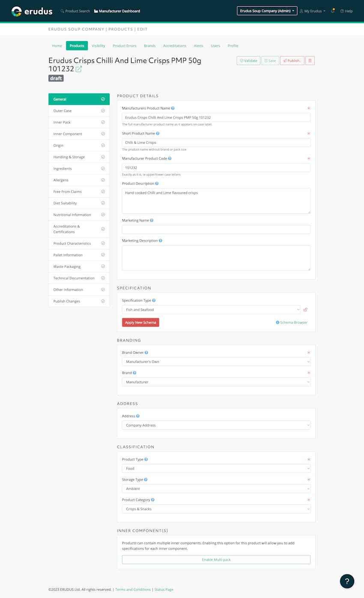Click the Marketing Name field
Viewport: 364px width, 598px height.
(x=216, y=230)
